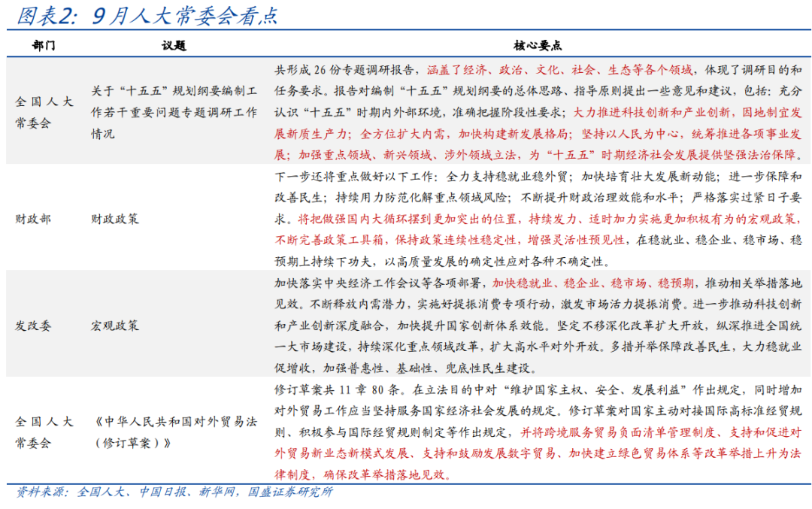Select the topic cell about 十五五 规划纲要编制工作
The width and height of the screenshot is (812, 509).
pyautogui.click(x=174, y=112)
